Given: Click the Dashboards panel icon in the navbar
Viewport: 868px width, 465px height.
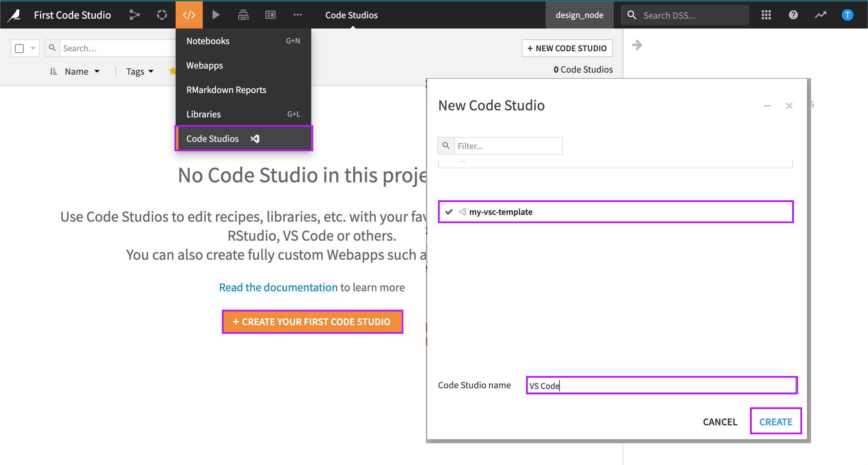Looking at the screenshot, I should pyautogui.click(x=270, y=15).
